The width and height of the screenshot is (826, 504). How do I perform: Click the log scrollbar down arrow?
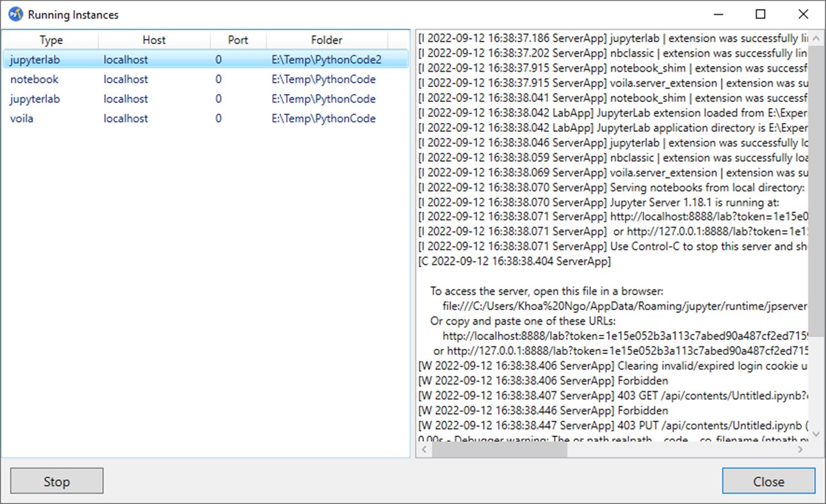click(x=816, y=434)
